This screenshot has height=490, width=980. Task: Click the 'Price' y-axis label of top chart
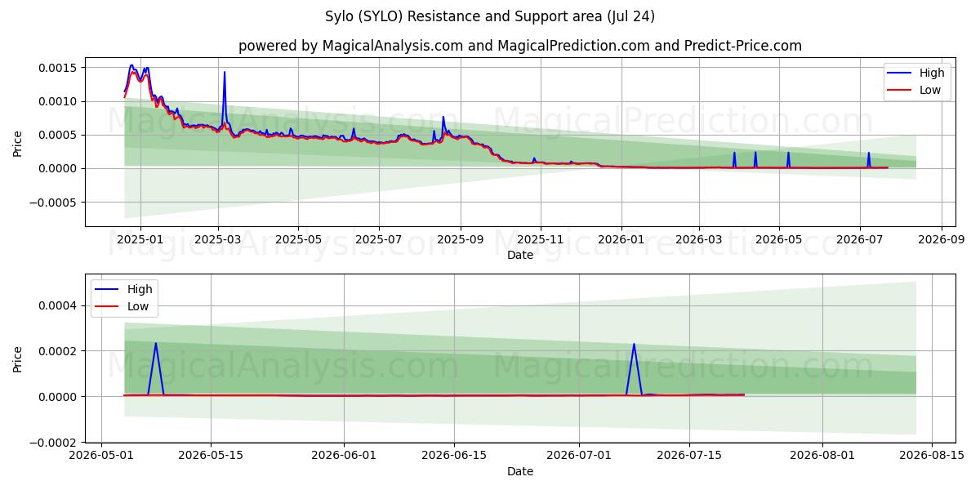(18, 142)
